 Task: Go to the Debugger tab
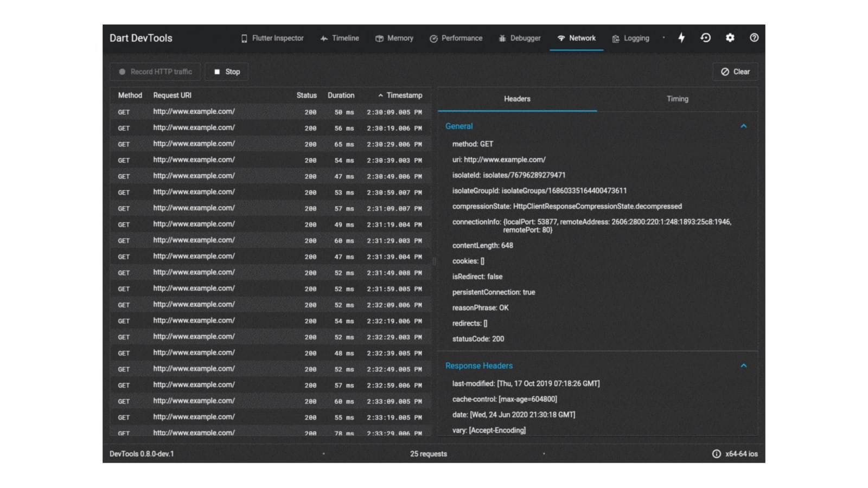520,38
